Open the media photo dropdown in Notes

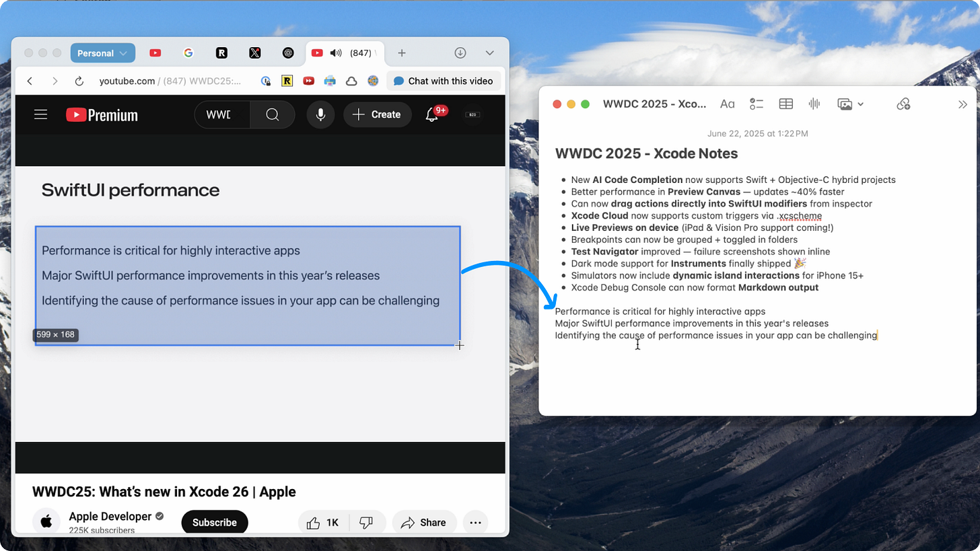click(x=850, y=104)
